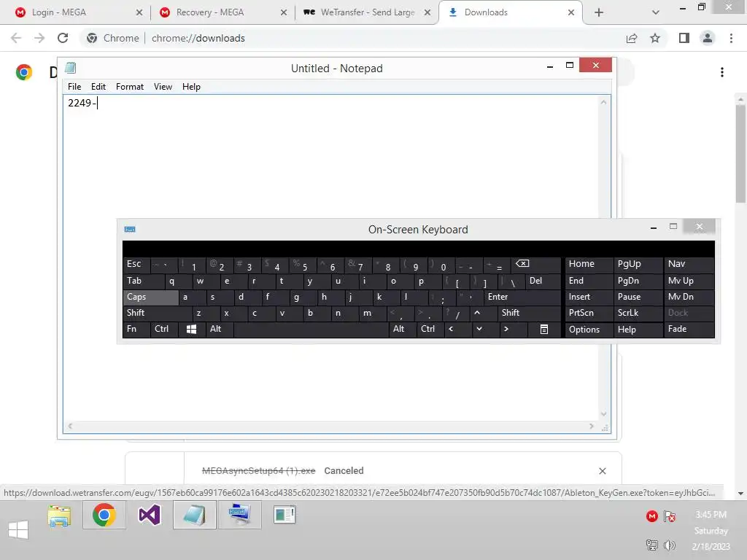Toggle left Ctrl key on On-Screen Keyboard

point(164,329)
